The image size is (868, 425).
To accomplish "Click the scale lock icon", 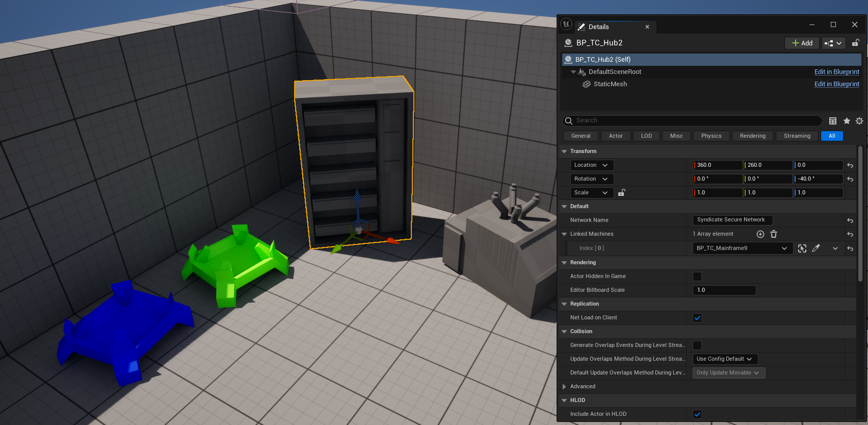I will pyautogui.click(x=622, y=193).
